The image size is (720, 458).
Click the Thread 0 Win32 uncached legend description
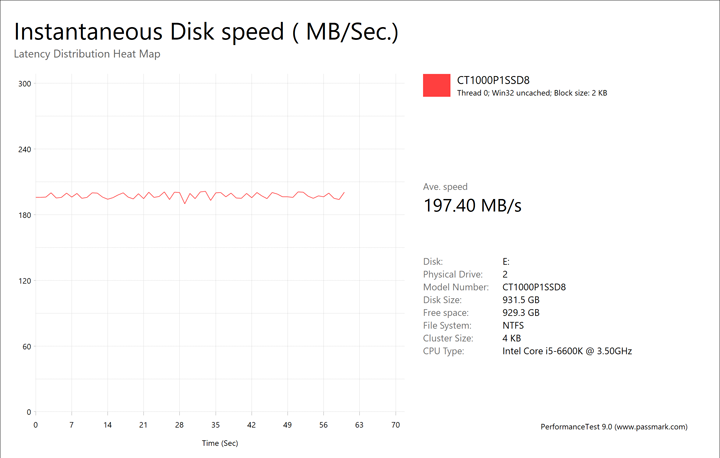(532, 93)
